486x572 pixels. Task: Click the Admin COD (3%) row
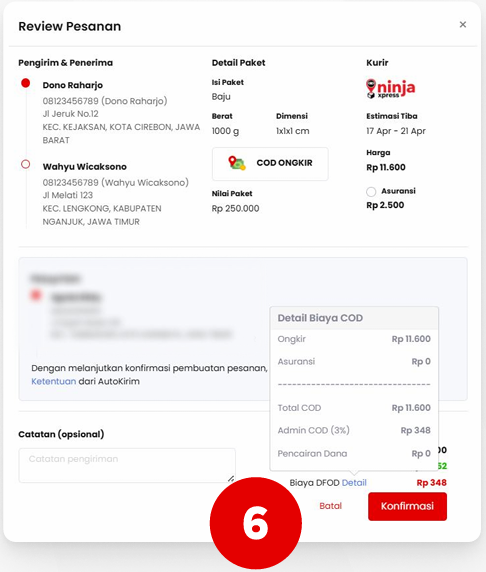point(354,430)
